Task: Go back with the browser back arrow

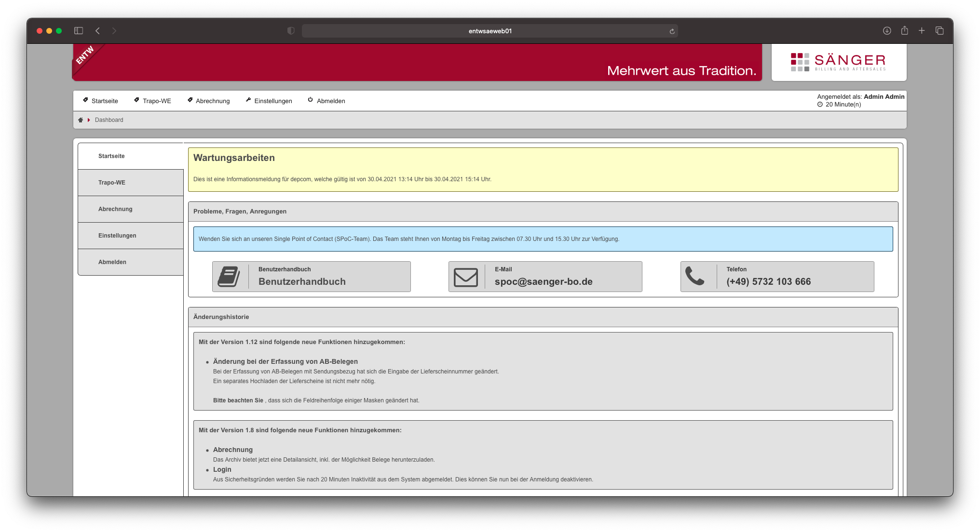Action: pyautogui.click(x=97, y=31)
